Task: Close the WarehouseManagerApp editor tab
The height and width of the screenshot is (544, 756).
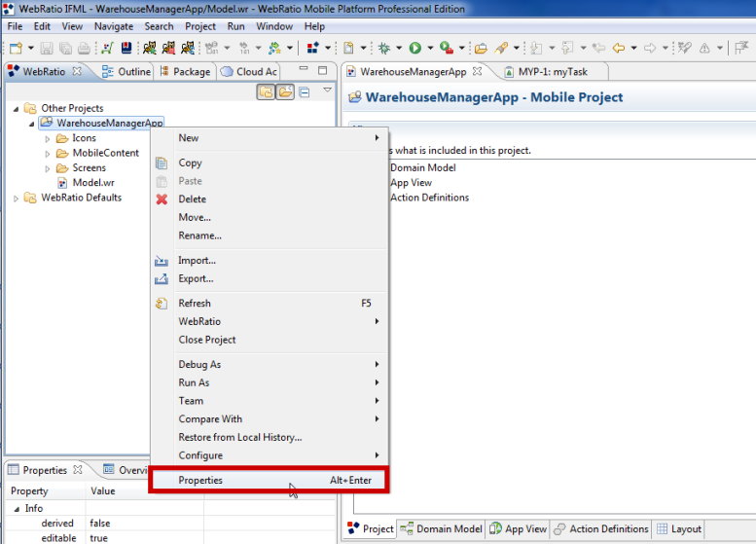Action: [x=478, y=71]
